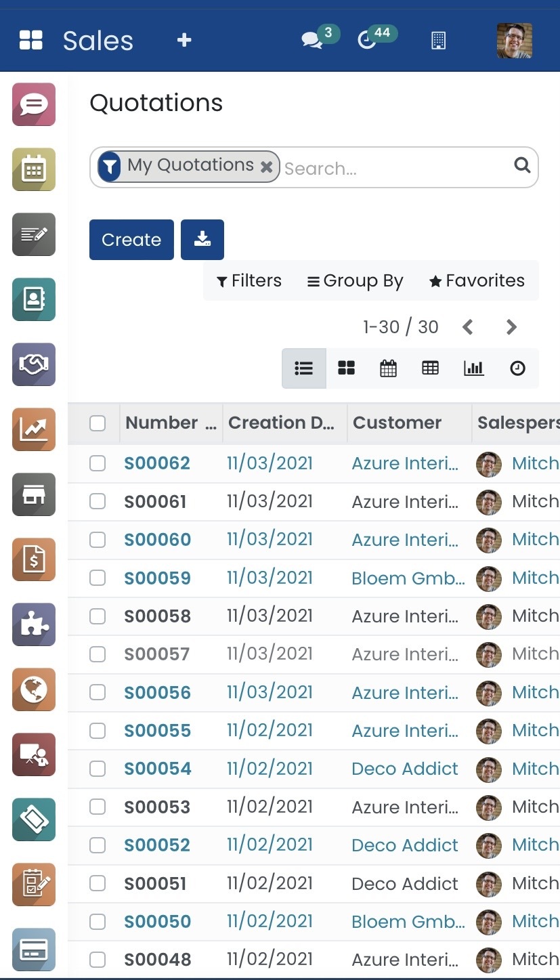Open conversations messages icon in top bar

point(311,40)
